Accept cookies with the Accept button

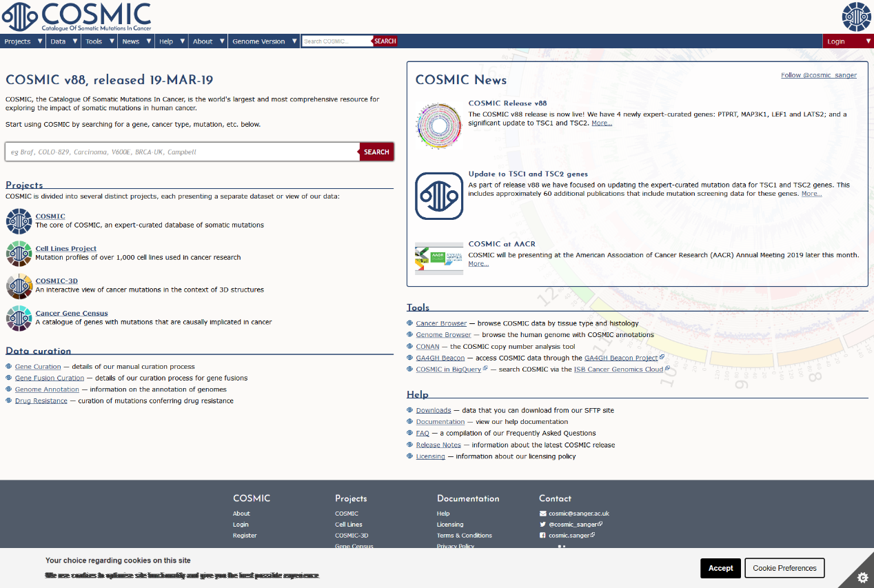click(720, 568)
